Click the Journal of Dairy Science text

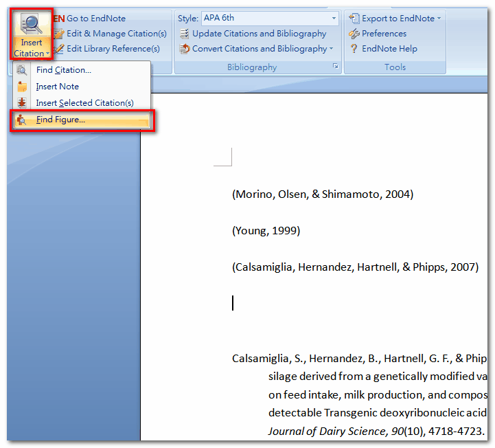pos(326,431)
